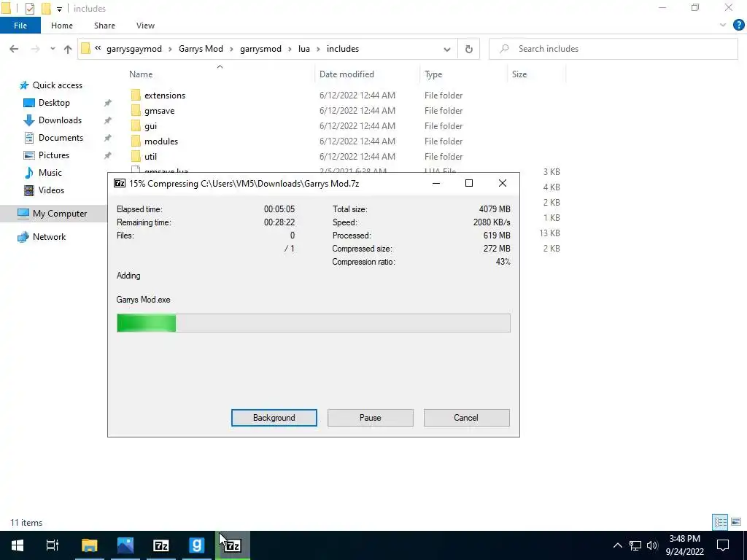Refresh the includes folder view
The height and width of the screenshot is (560, 747).
click(469, 49)
